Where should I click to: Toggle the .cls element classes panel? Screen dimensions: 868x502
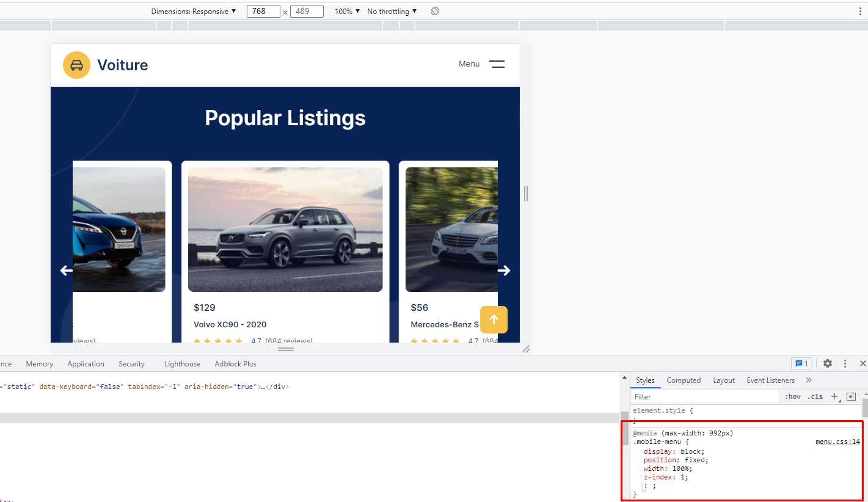[x=815, y=397]
